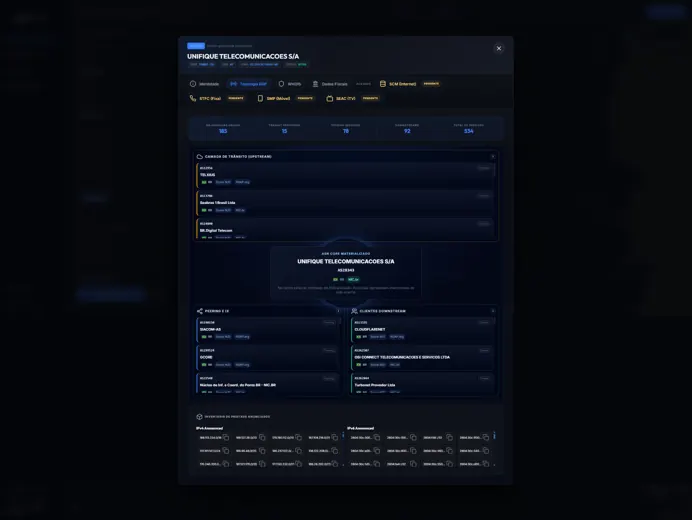Click the users icon beside Clientes Downstream
The width and height of the screenshot is (692, 520).
pos(354,311)
